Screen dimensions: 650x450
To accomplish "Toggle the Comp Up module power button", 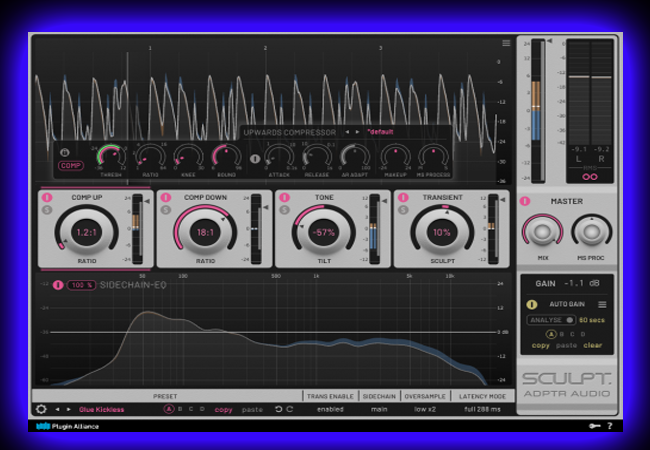I will (47, 197).
